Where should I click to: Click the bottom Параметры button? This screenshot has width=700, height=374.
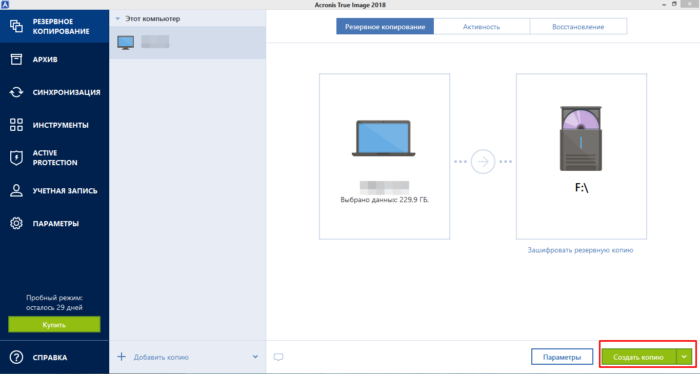pyautogui.click(x=562, y=357)
